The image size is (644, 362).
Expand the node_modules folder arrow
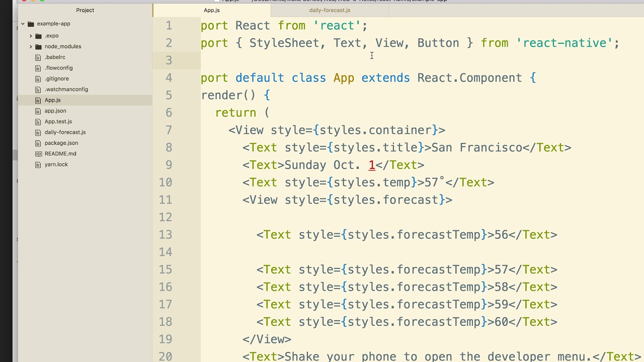(x=31, y=46)
